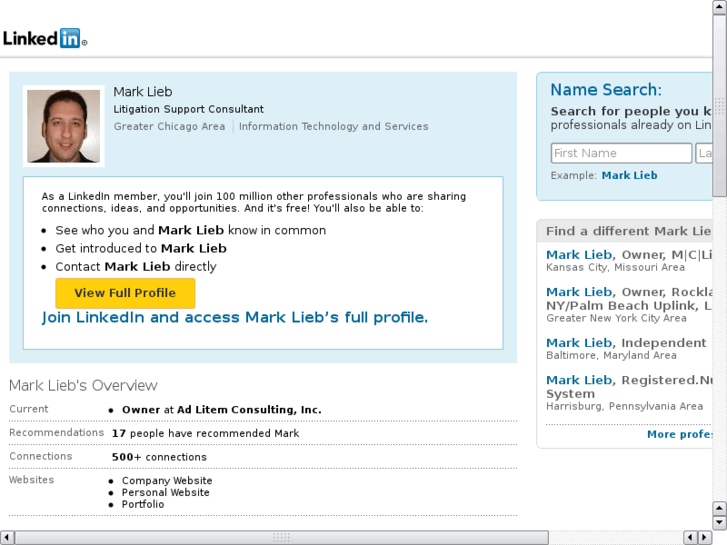Viewport: 727px width, 545px height.
Task: Click Greater Chicago Area location text
Action: click(x=169, y=126)
